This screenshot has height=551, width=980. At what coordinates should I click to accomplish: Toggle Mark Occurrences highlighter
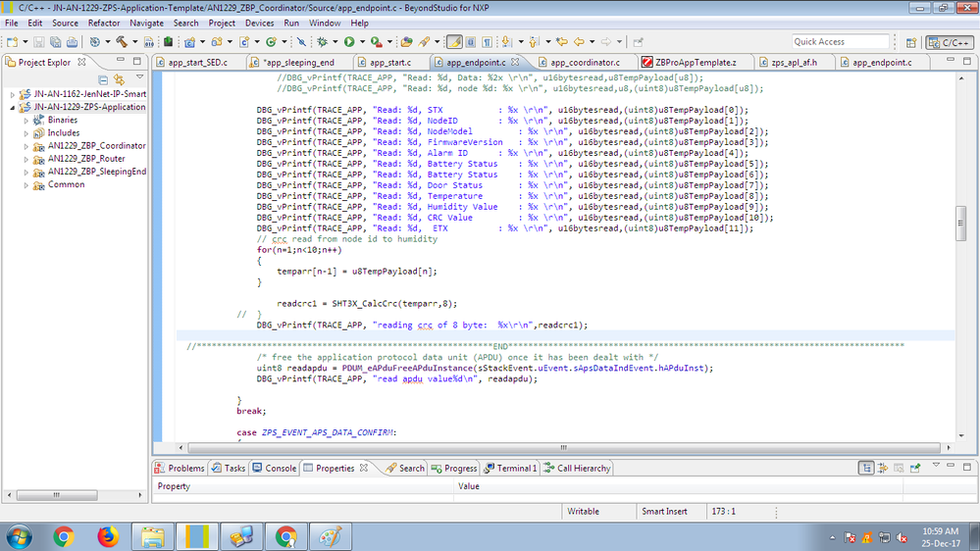pyautogui.click(x=454, y=42)
